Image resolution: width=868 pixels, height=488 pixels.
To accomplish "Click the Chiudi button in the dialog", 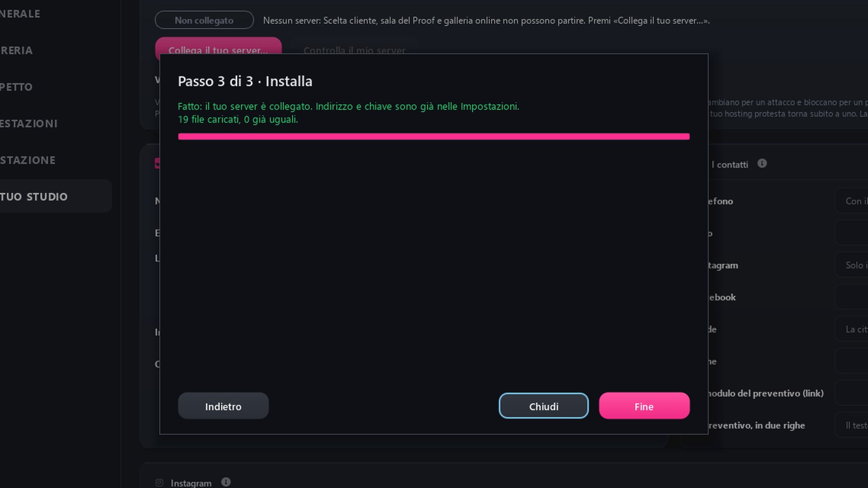I will click(544, 406).
